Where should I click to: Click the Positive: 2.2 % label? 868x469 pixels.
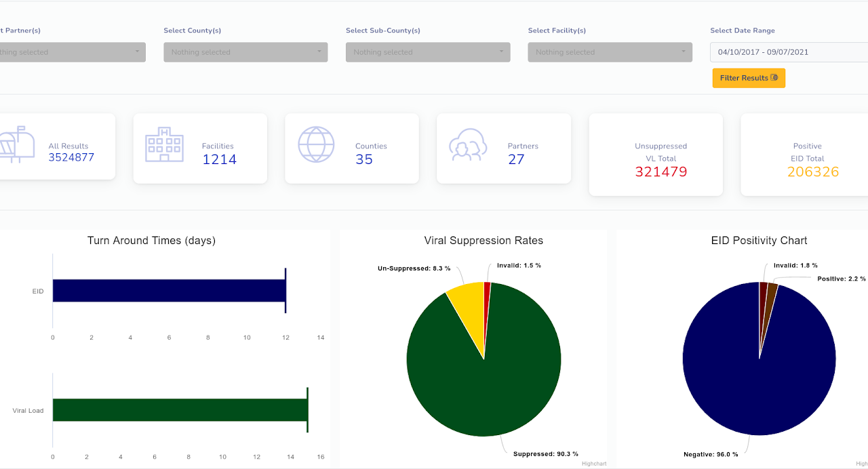(842, 279)
